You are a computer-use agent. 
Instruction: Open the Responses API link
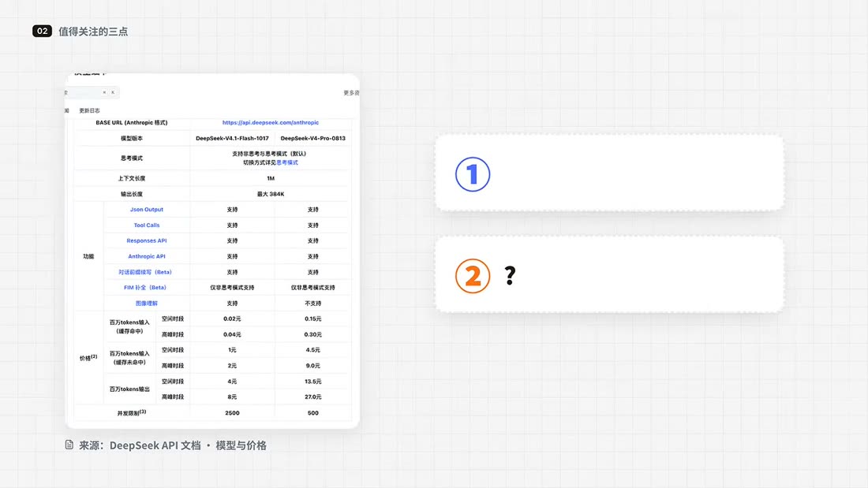click(147, 240)
